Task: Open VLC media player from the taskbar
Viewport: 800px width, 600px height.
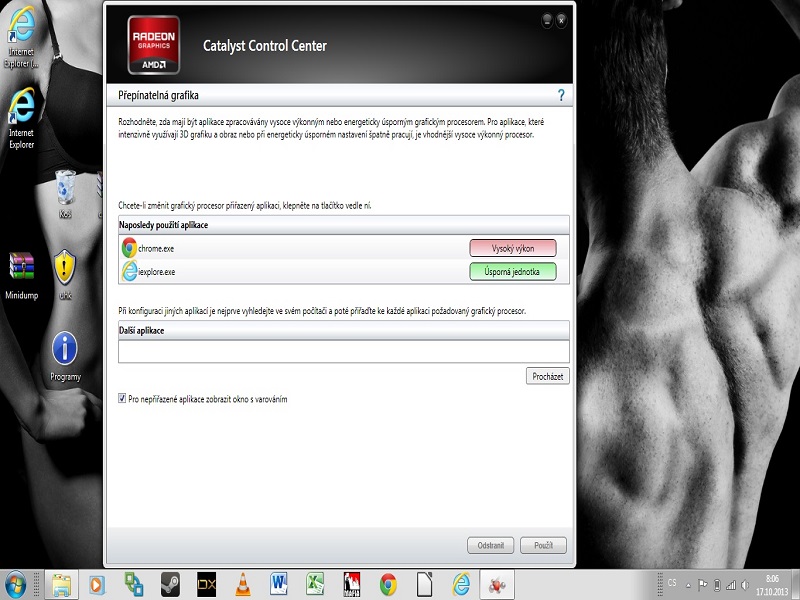Action: 241,584
